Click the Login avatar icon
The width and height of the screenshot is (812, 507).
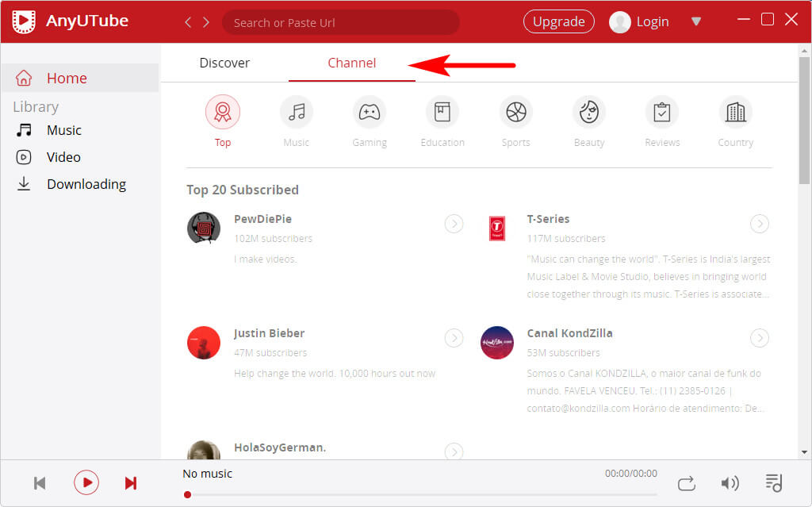point(619,21)
